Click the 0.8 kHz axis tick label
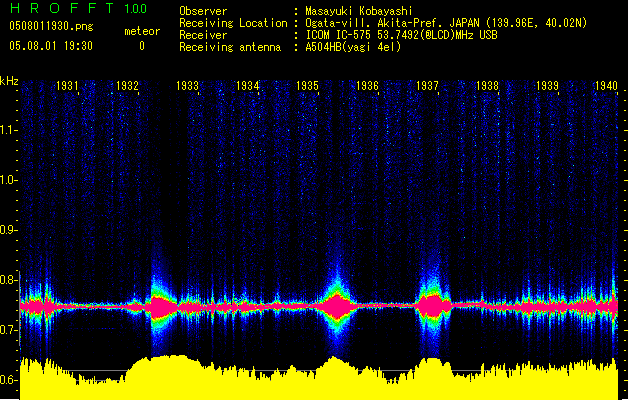Screen dimensions: 629x400 click(9, 280)
